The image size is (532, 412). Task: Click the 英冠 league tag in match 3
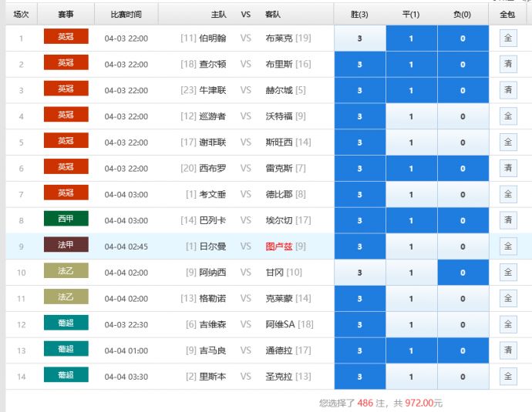[x=66, y=89]
